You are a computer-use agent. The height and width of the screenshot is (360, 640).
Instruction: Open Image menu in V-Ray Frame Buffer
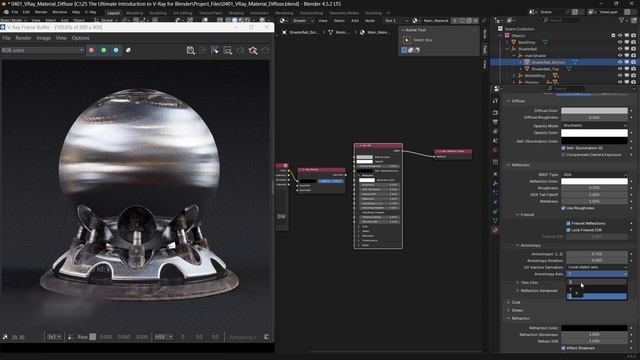point(44,38)
